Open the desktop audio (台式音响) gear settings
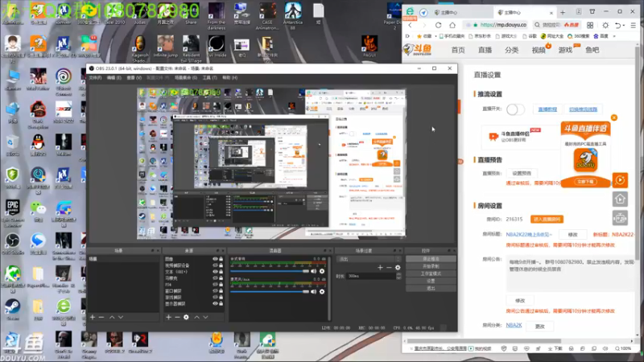This screenshot has height=362, width=644. coord(322,271)
